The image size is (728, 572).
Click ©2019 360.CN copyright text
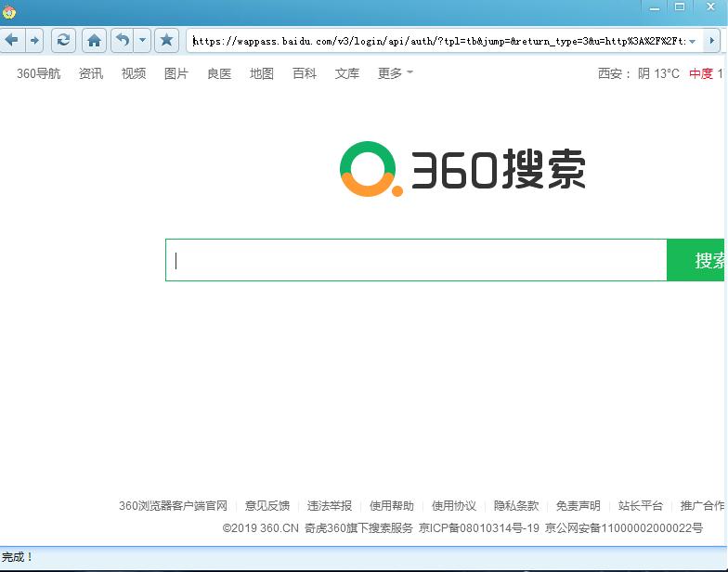(x=260, y=527)
